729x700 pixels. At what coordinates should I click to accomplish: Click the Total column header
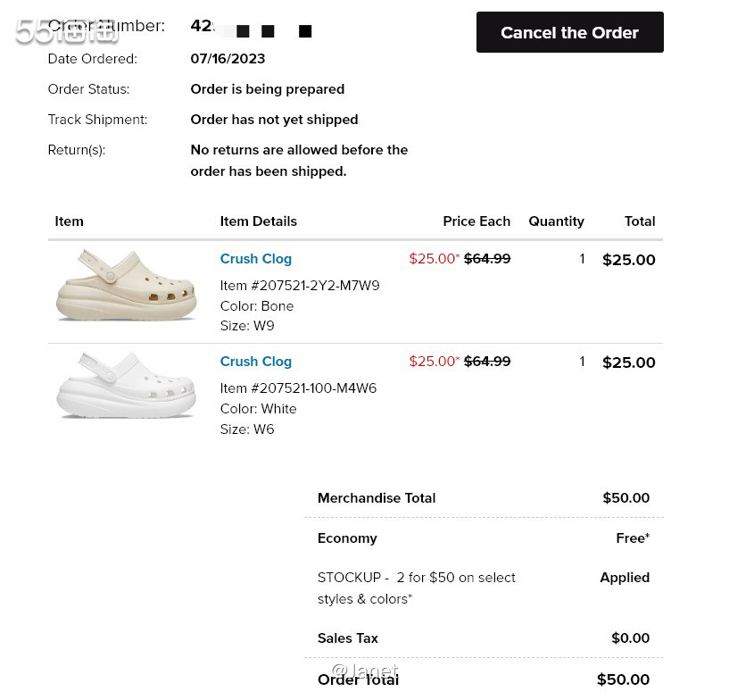click(x=640, y=221)
